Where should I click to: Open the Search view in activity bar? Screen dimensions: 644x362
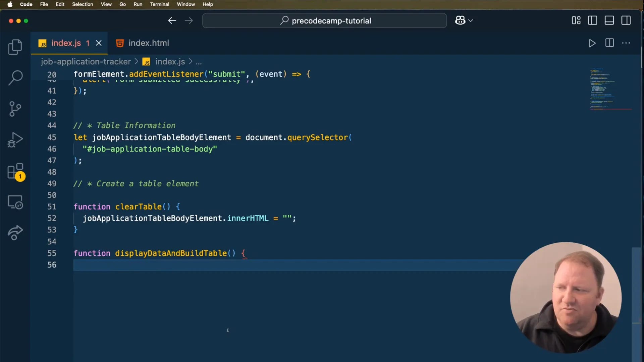(15, 78)
